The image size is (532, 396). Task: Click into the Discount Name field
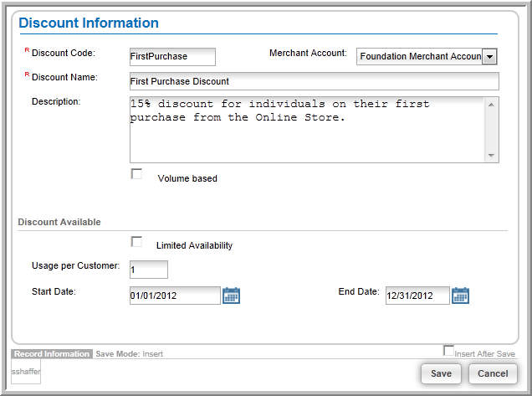tap(315, 81)
